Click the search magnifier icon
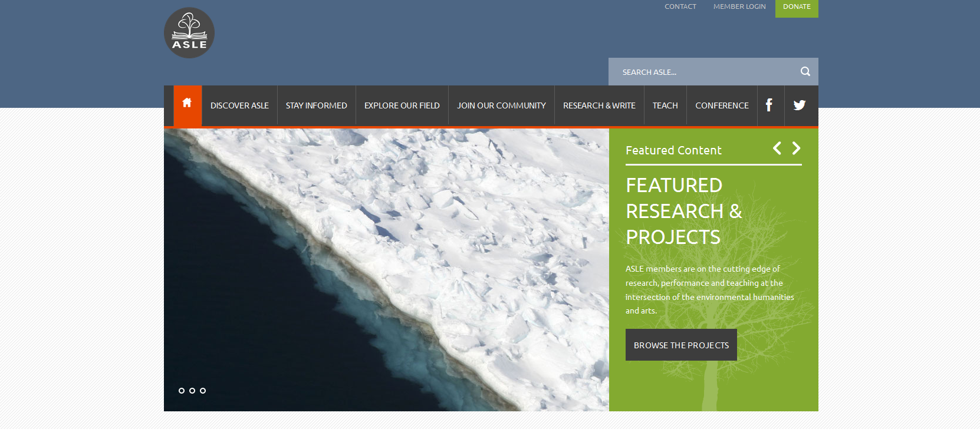980x429 pixels. click(805, 72)
